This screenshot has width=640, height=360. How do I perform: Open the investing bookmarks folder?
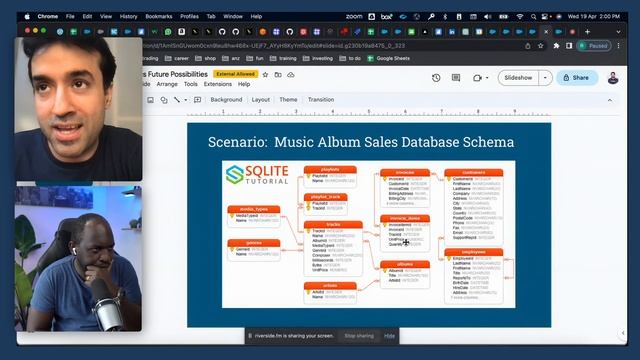318,58
